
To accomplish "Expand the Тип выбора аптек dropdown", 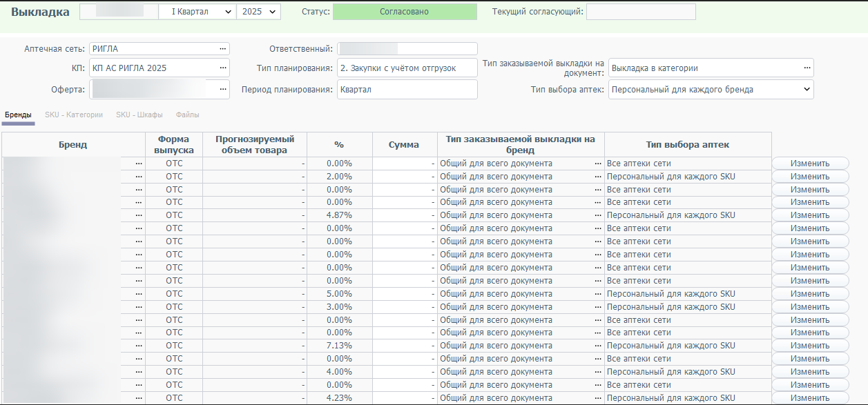I will [711, 90].
